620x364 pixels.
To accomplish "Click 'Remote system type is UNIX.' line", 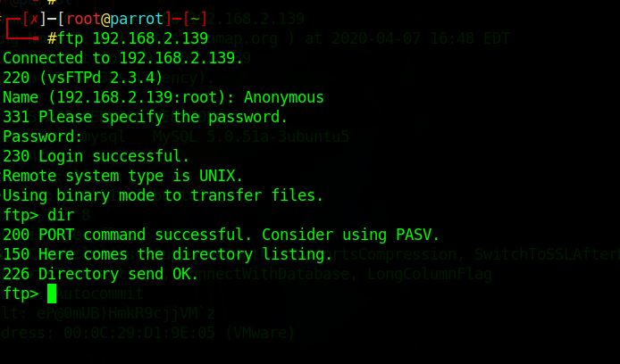I will [x=122, y=176].
